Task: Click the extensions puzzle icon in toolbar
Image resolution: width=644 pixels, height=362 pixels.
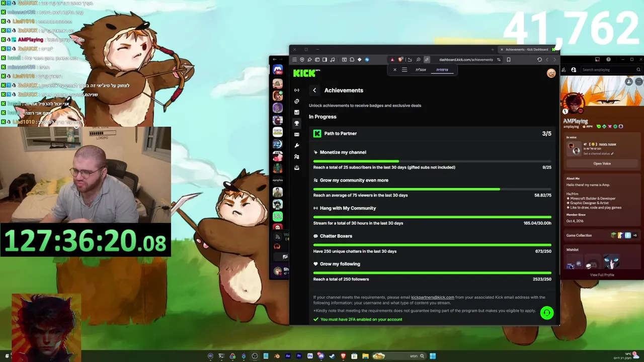Action: (352, 60)
